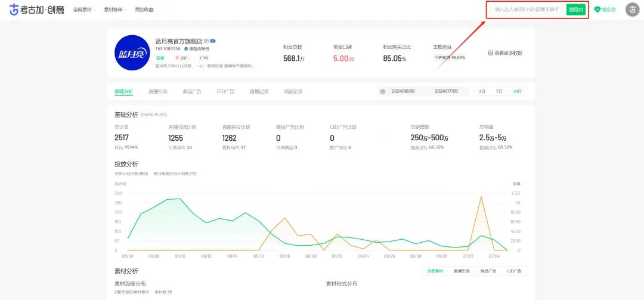The image size is (644, 300).
Task: Select the 3日 time range option
Action: tap(482, 91)
